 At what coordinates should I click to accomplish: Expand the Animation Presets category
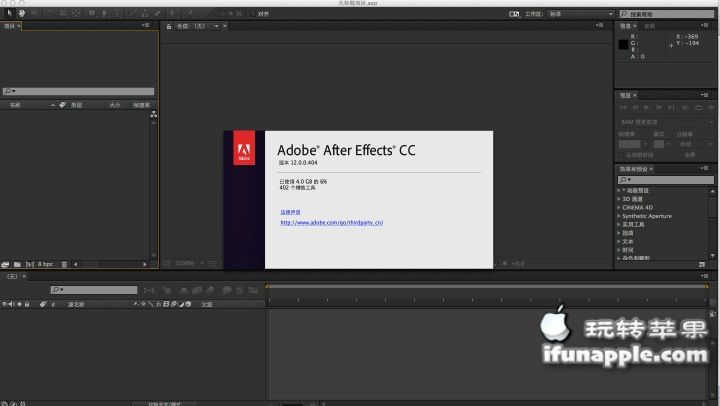click(x=619, y=190)
